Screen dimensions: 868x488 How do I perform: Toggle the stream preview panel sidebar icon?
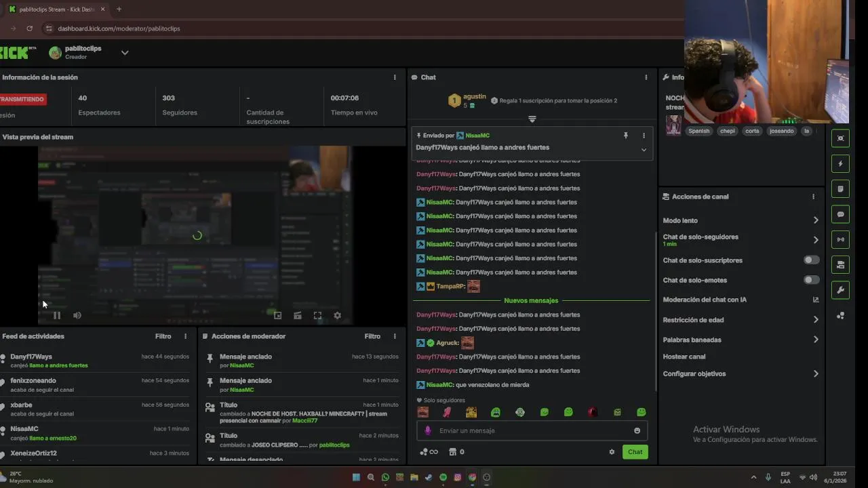point(841,138)
